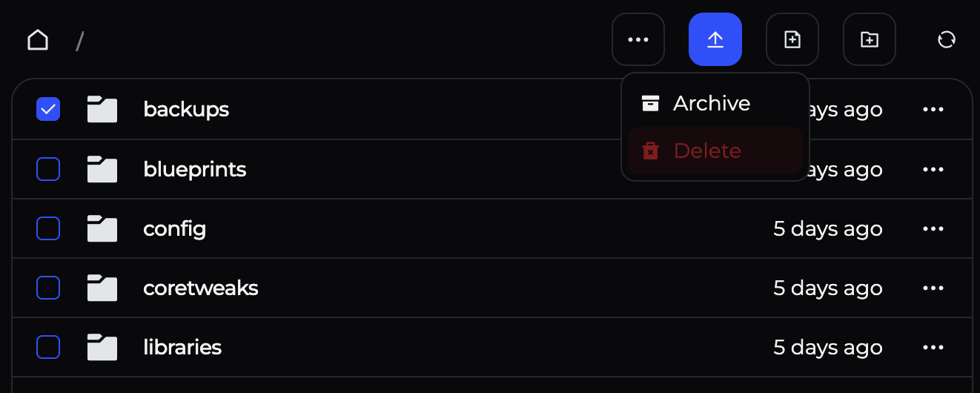Go to home directory icon
The width and height of the screenshot is (980, 393).
pyautogui.click(x=38, y=39)
